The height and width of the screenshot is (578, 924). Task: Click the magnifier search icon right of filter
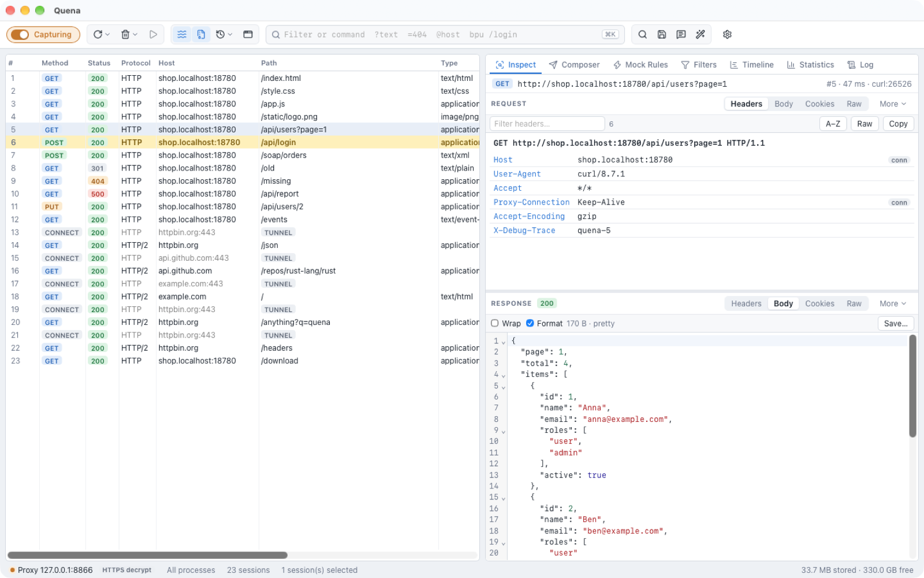[642, 35]
